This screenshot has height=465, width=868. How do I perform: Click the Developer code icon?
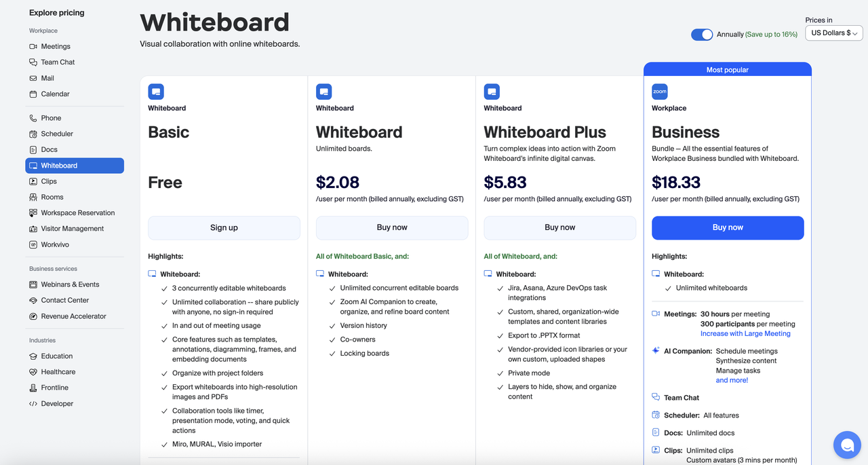[x=33, y=404]
